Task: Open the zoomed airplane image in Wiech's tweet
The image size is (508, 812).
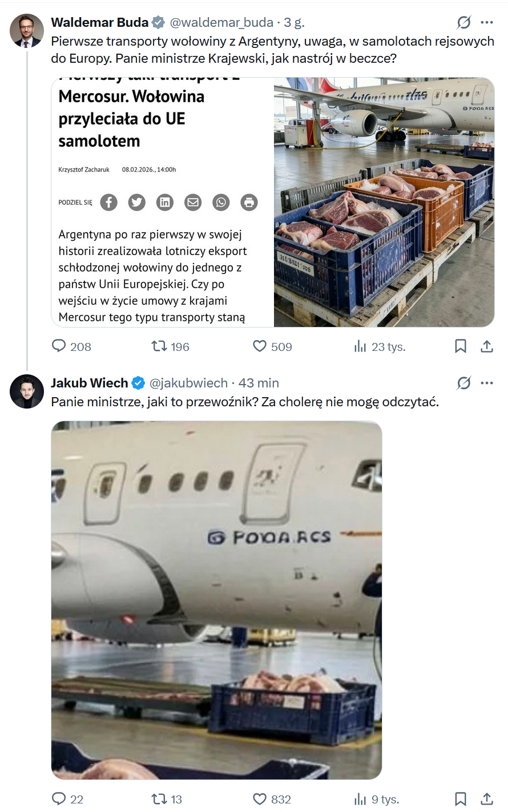Action: point(216,600)
